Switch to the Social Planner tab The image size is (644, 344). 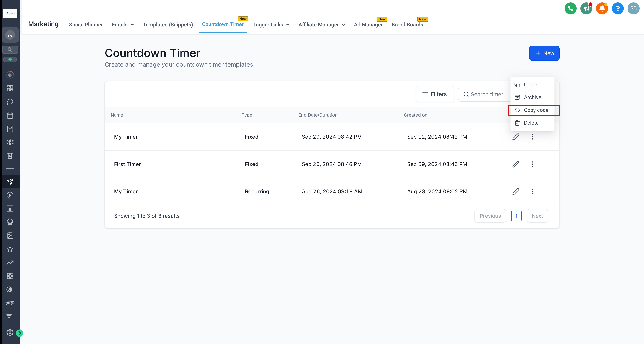click(x=86, y=25)
